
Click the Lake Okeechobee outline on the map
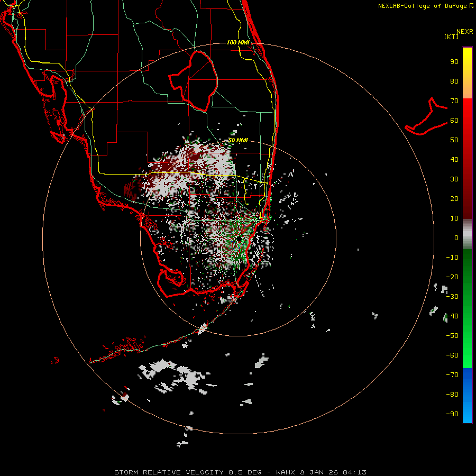coord(194,81)
